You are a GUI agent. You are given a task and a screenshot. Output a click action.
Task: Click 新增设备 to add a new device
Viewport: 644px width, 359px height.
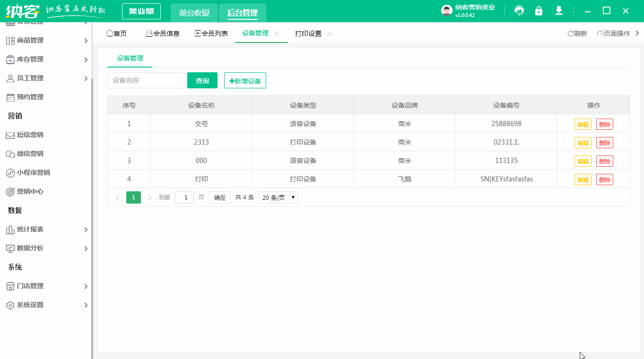(245, 80)
